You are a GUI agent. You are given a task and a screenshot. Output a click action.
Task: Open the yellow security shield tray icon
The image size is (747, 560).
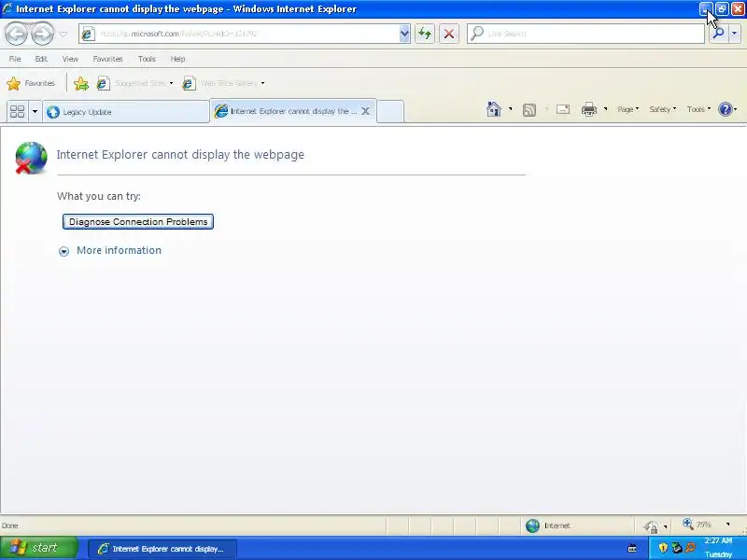click(x=663, y=548)
